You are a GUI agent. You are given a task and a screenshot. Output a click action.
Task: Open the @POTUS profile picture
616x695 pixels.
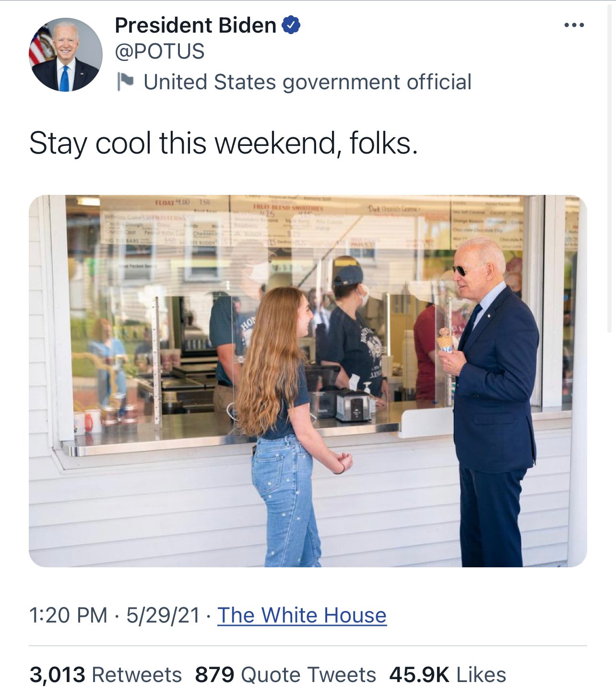[66, 55]
